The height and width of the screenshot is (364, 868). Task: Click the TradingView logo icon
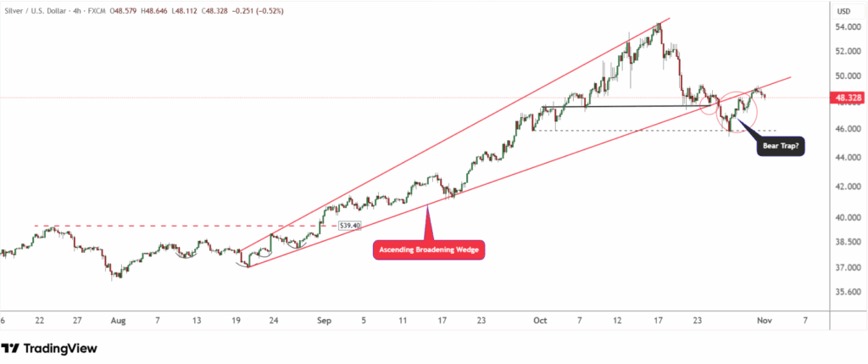[x=10, y=348]
